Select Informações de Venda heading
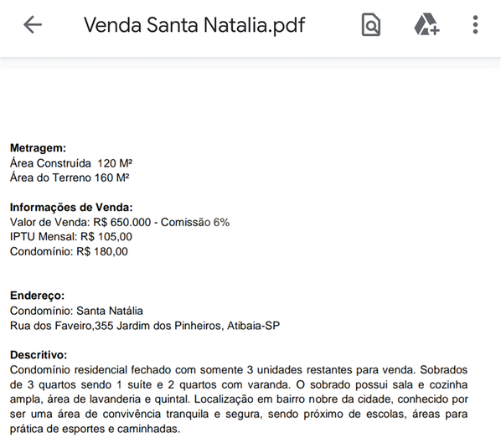The width and height of the screenshot is (501, 448). tap(71, 208)
